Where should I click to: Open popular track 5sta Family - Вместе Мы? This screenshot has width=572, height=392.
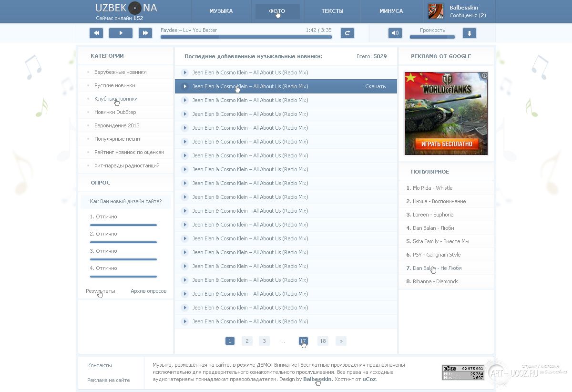click(441, 241)
